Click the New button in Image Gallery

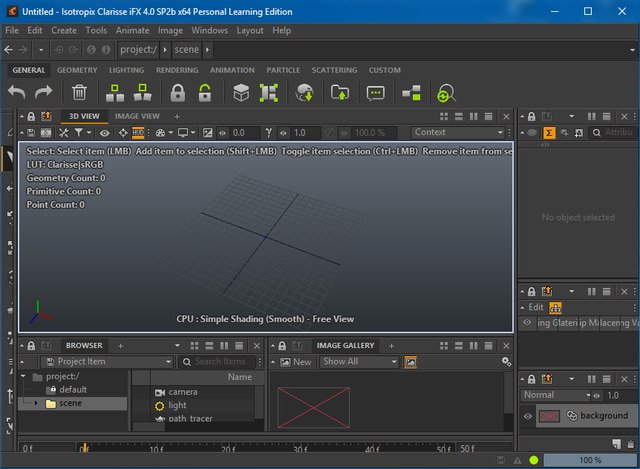point(296,362)
